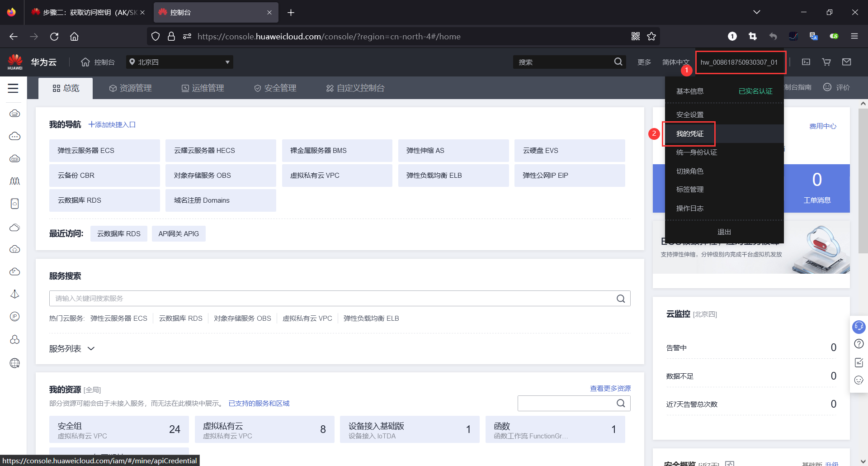Click the help question mark icon
Viewport: 868px width, 466px height.
click(859, 344)
